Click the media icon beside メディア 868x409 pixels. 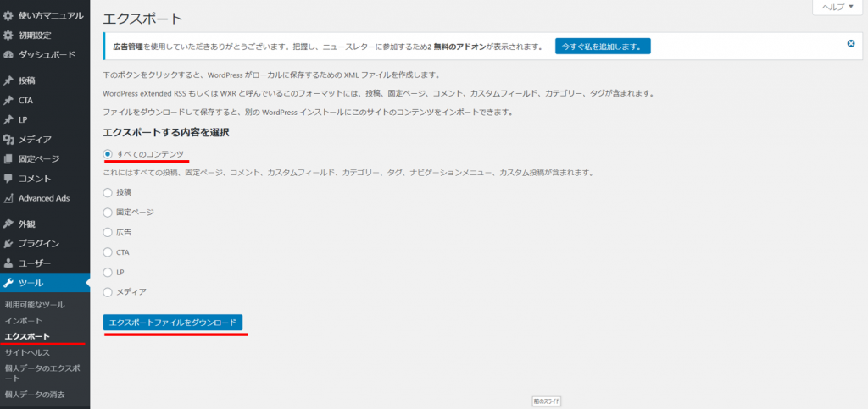8,139
